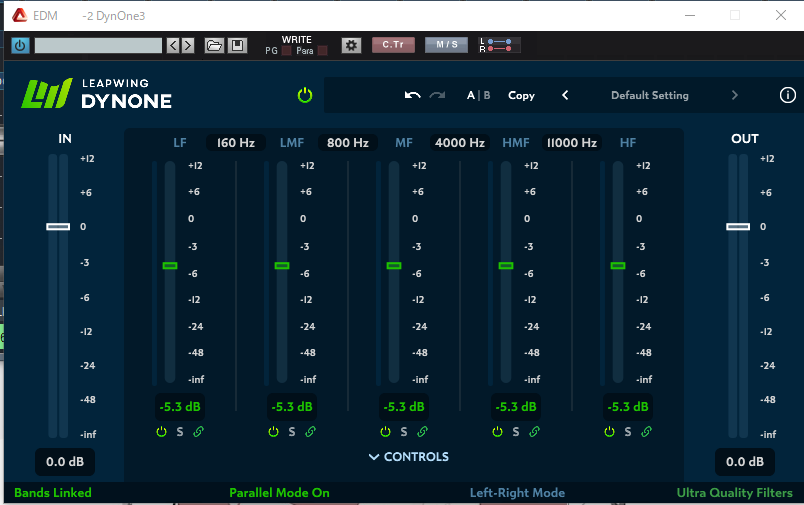Enable the WRITE Para checkbox

pyautogui.click(x=323, y=51)
